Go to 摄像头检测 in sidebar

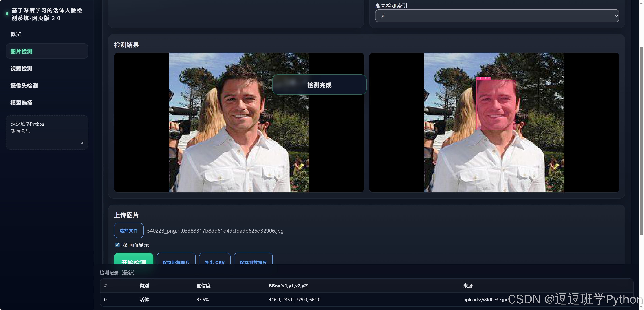click(x=24, y=86)
